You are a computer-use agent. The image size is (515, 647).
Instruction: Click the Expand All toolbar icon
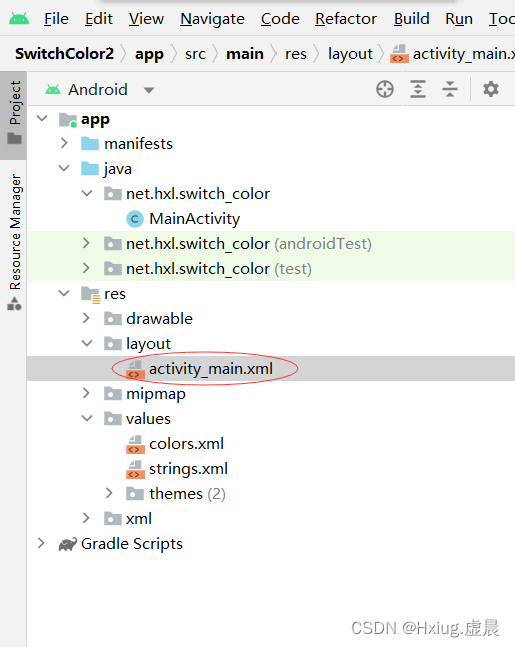coord(418,89)
